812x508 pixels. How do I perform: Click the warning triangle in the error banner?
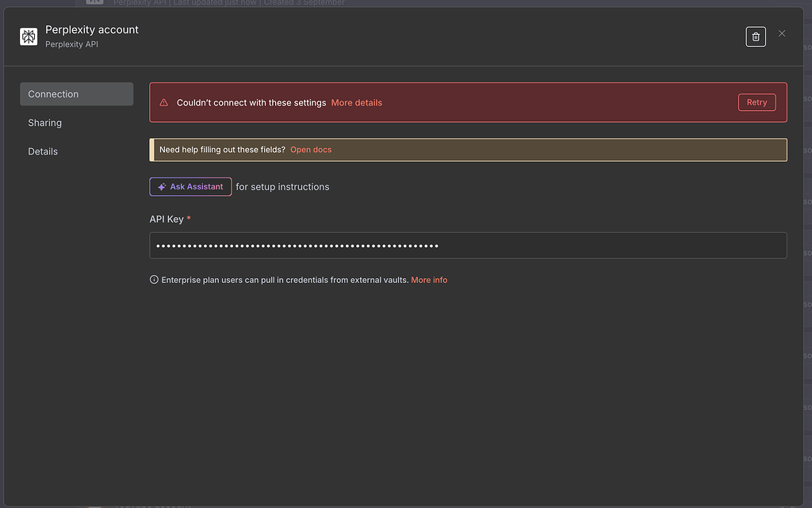click(163, 101)
